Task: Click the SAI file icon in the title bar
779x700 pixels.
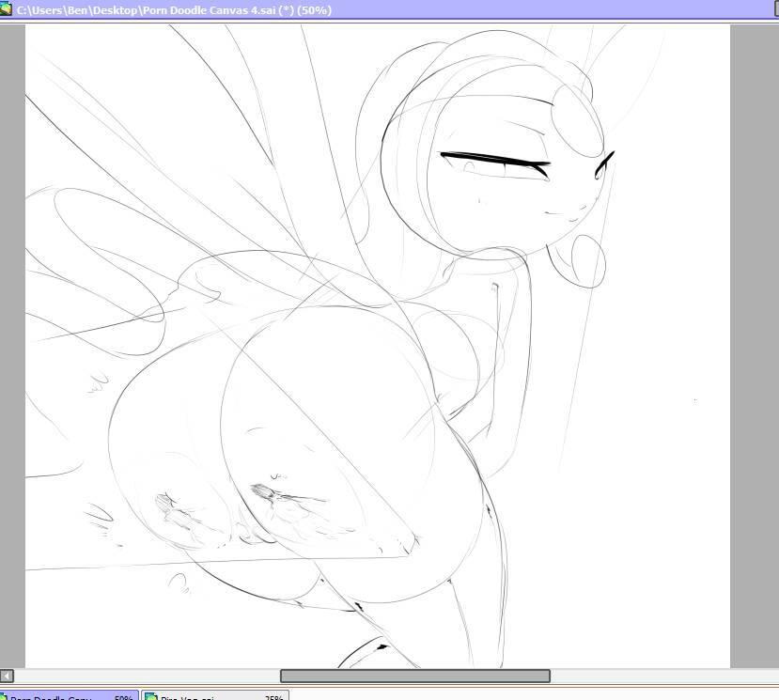Action: 7,9
